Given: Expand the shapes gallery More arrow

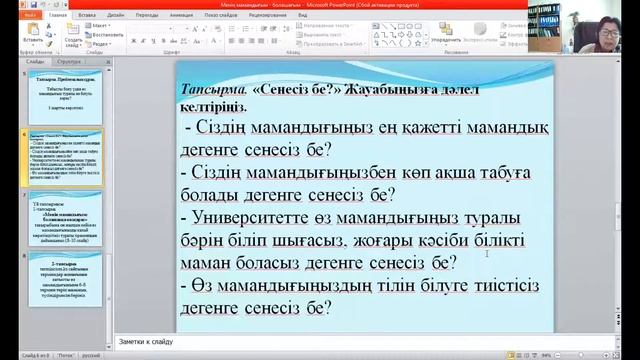Looking at the screenshot, I should coord(426,43).
